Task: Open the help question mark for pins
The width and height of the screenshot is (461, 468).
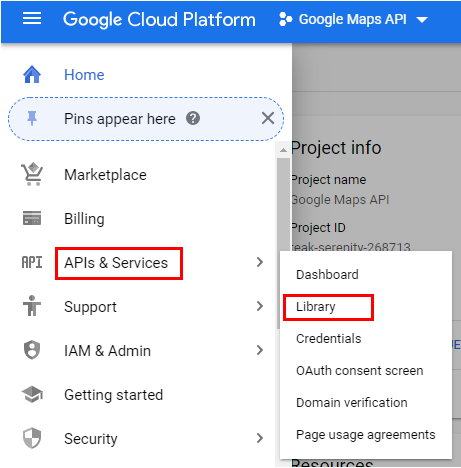Action: [x=193, y=118]
